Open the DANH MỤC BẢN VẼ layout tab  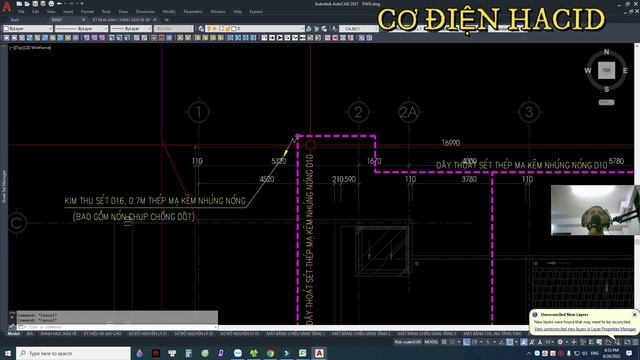[x=58, y=334]
